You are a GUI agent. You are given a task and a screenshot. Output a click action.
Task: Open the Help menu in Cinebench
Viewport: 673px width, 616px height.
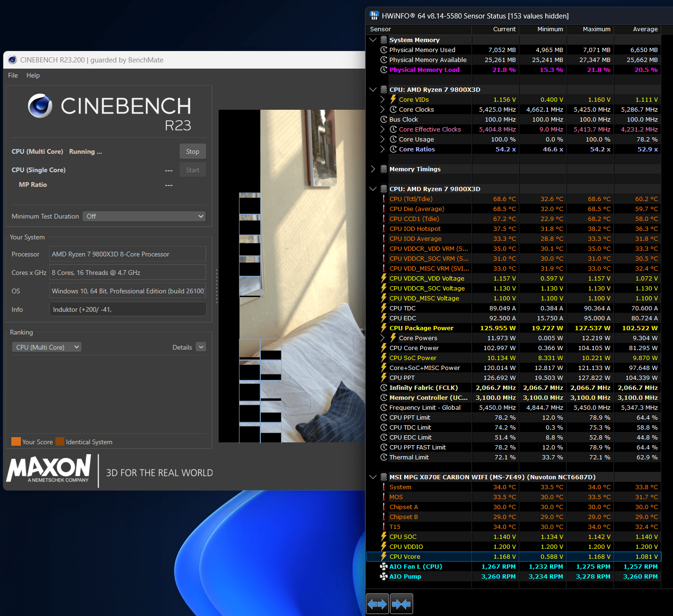(33, 75)
